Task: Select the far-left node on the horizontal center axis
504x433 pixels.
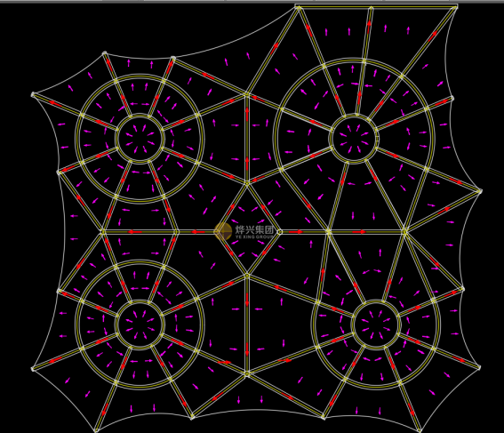Action: click(103, 231)
